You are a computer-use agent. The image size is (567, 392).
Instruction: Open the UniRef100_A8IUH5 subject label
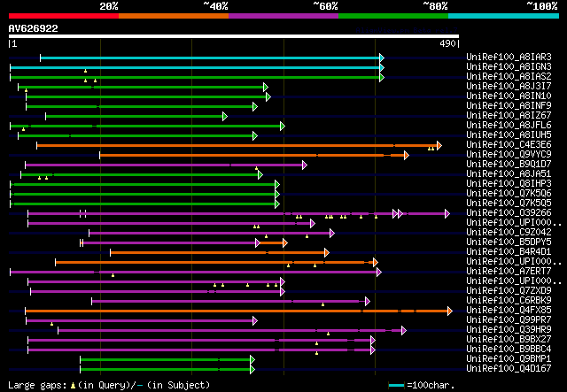coord(509,135)
